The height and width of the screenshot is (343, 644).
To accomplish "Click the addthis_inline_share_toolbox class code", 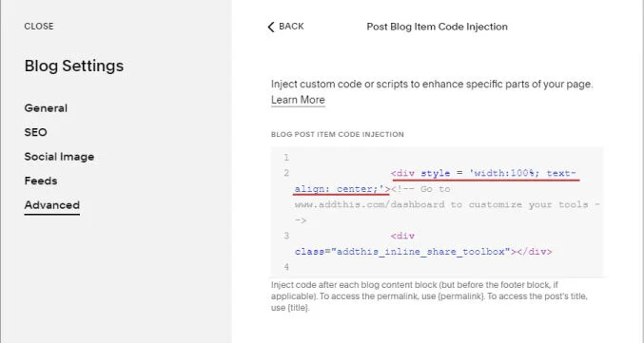I will (423, 252).
